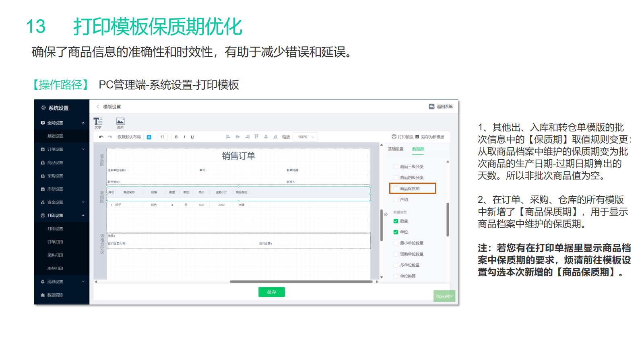Enable the 商品保质期 checkbox
The image size is (644, 362).
[396, 189]
